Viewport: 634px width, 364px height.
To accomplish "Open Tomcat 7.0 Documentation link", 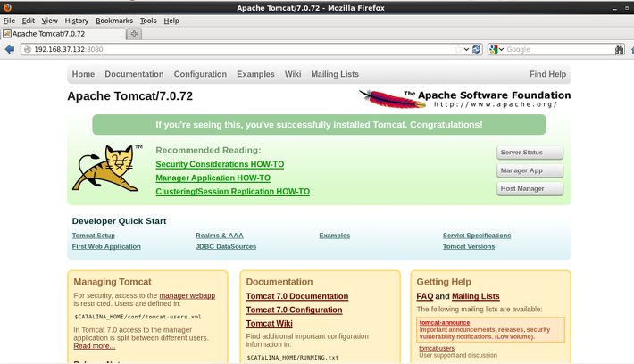I will 297,296.
